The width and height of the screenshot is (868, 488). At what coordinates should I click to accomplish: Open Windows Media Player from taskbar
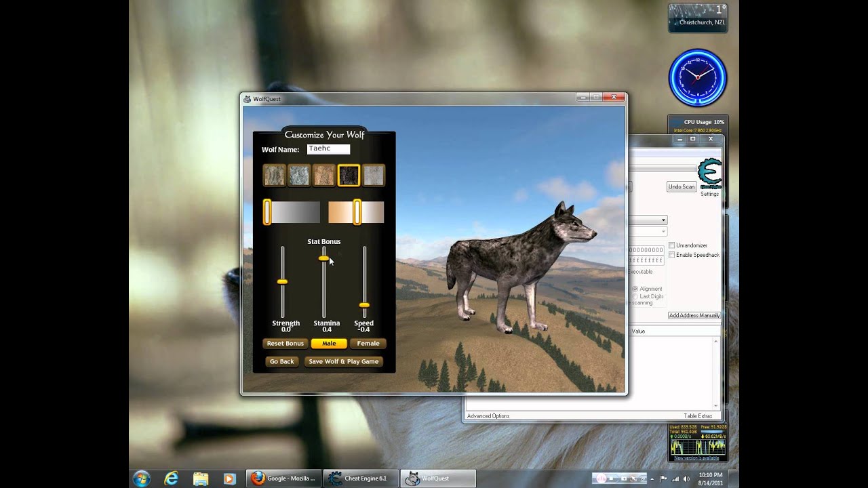point(229,478)
